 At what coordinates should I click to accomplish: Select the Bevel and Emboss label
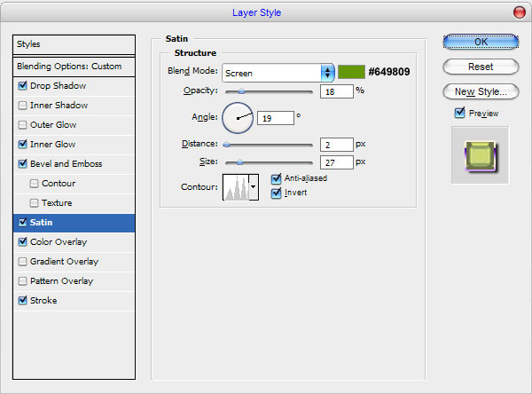pyautogui.click(x=66, y=163)
